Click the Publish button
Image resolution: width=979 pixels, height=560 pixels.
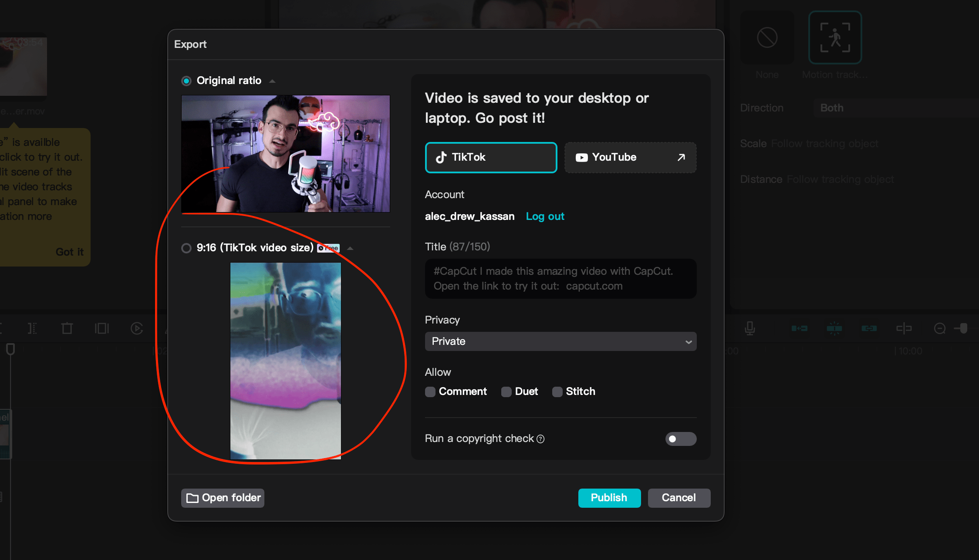[x=609, y=498]
